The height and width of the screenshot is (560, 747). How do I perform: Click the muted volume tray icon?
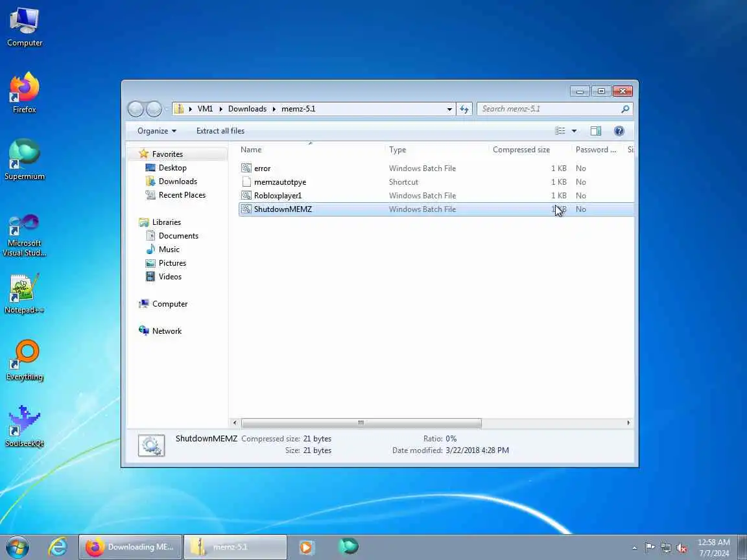click(x=682, y=548)
